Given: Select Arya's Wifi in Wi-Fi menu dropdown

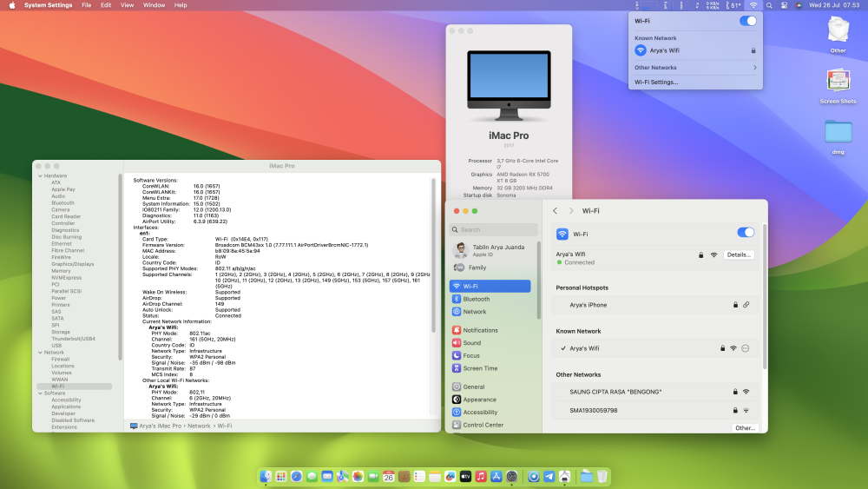Looking at the screenshot, I should pos(695,50).
